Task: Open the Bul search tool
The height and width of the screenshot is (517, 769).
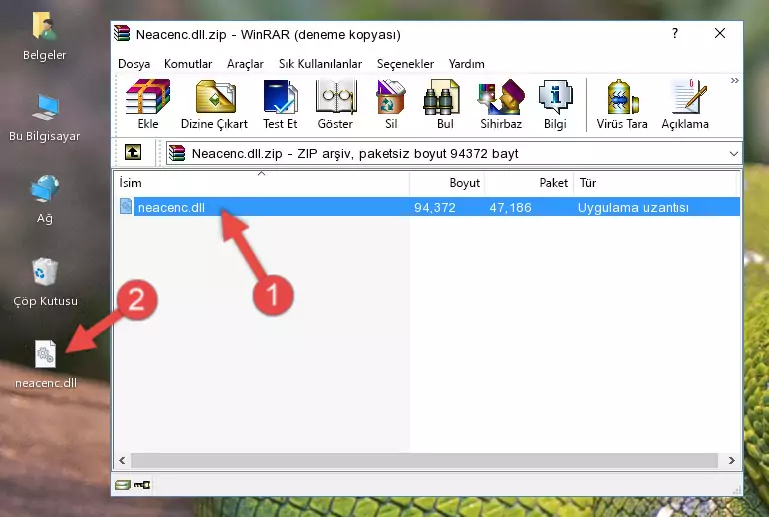Action: tap(445, 104)
